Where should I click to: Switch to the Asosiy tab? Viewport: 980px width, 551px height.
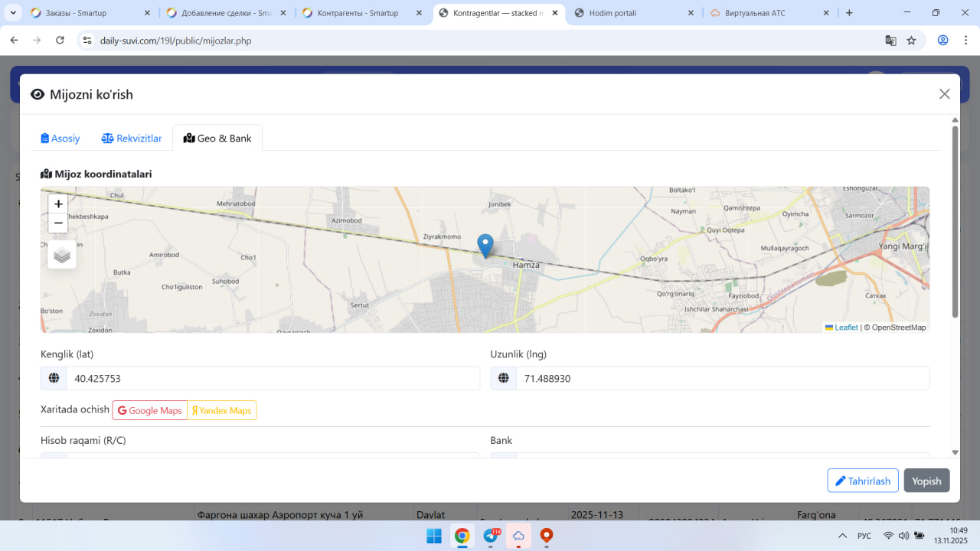pyautogui.click(x=60, y=139)
